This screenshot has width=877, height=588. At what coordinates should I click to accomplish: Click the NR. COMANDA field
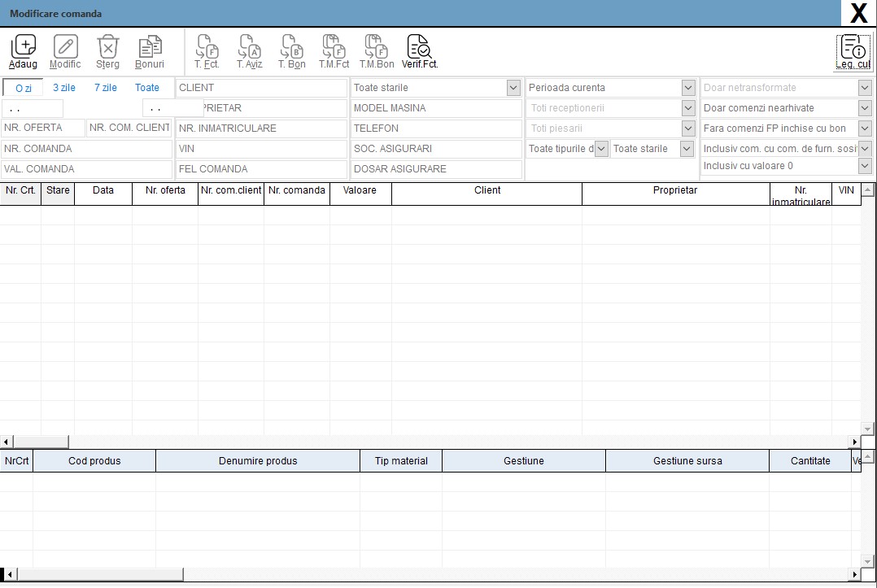click(x=87, y=149)
